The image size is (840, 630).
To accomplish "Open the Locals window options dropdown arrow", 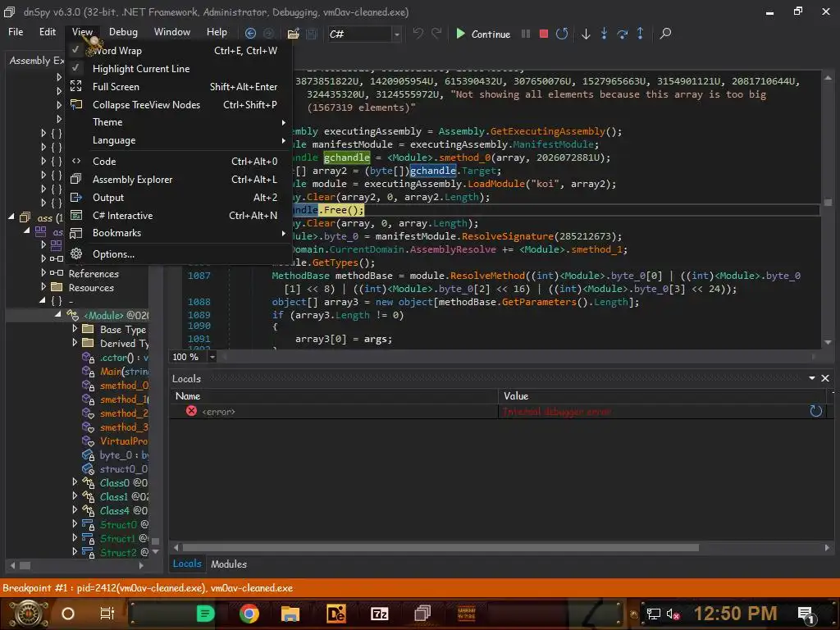I will click(812, 378).
